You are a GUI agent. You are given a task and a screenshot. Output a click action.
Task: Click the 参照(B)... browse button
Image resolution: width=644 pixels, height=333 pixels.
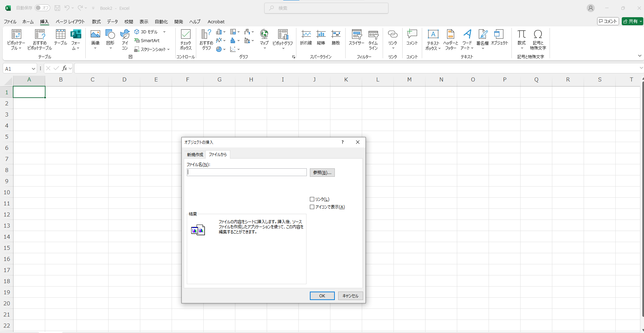pos(322,172)
